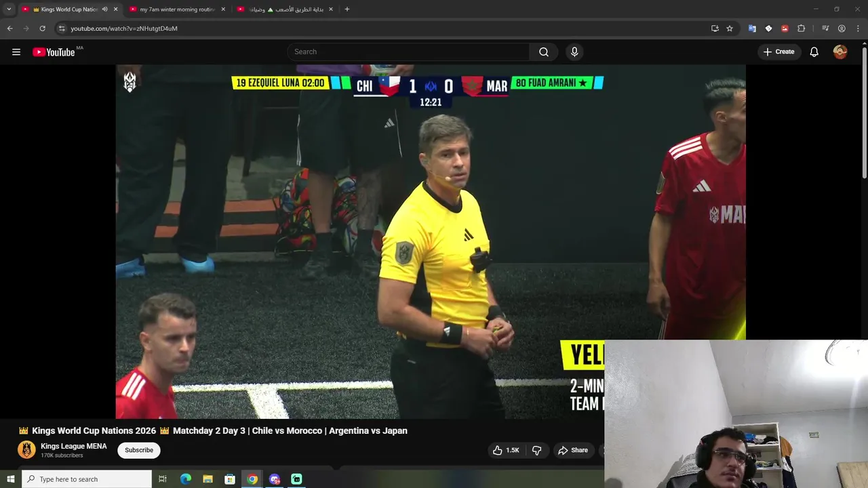Viewport: 868px width, 488px height.
Task: Launch Microsoft Edge from the taskbar
Action: click(x=186, y=479)
